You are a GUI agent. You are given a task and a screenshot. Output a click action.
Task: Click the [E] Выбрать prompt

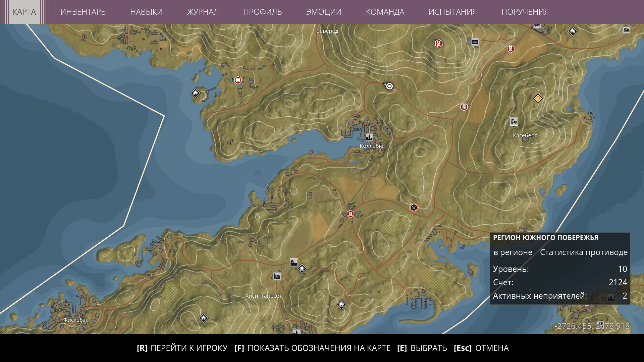click(422, 348)
